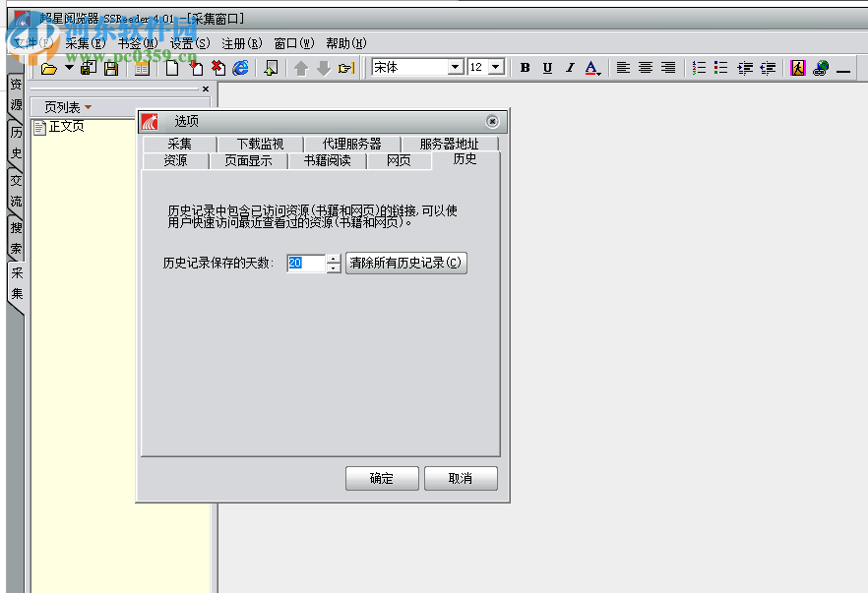Screen dimensions: 868x593
Task: Open the 历史 vertical sidebar tab
Action: click(16, 143)
